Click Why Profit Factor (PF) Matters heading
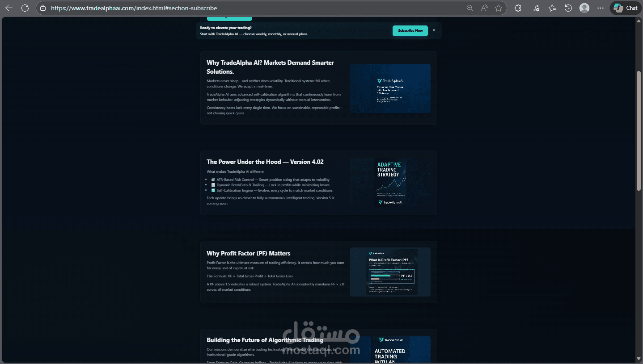This screenshot has width=643, height=364. pyautogui.click(x=249, y=253)
